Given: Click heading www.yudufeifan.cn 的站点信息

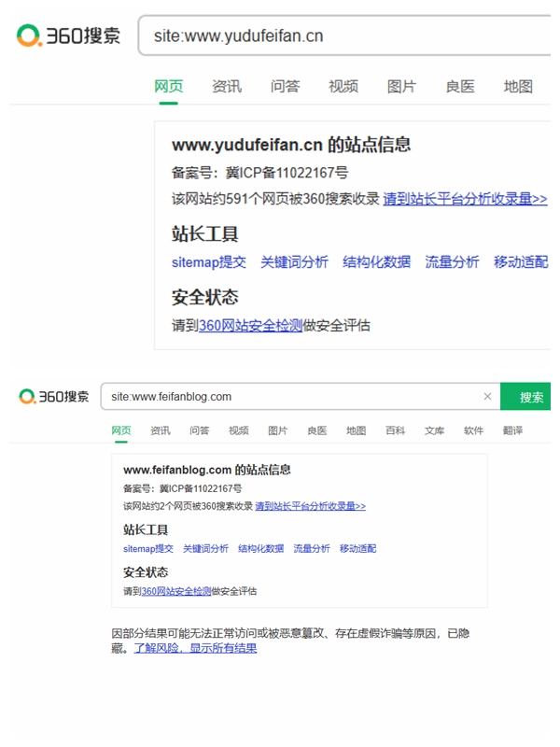Looking at the screenshot, I should (x=291, y=145).
